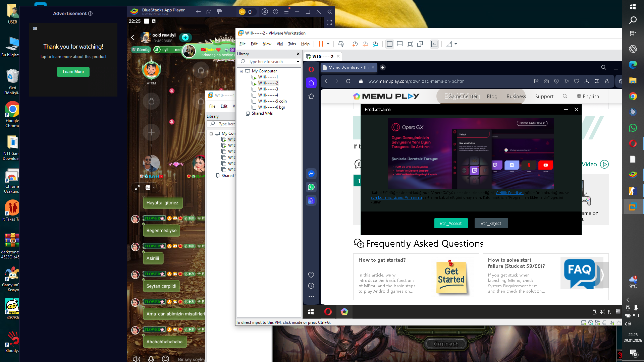The image size is (644, 362).
Task: Open the VMware VM menu
Action: [280, 44]
